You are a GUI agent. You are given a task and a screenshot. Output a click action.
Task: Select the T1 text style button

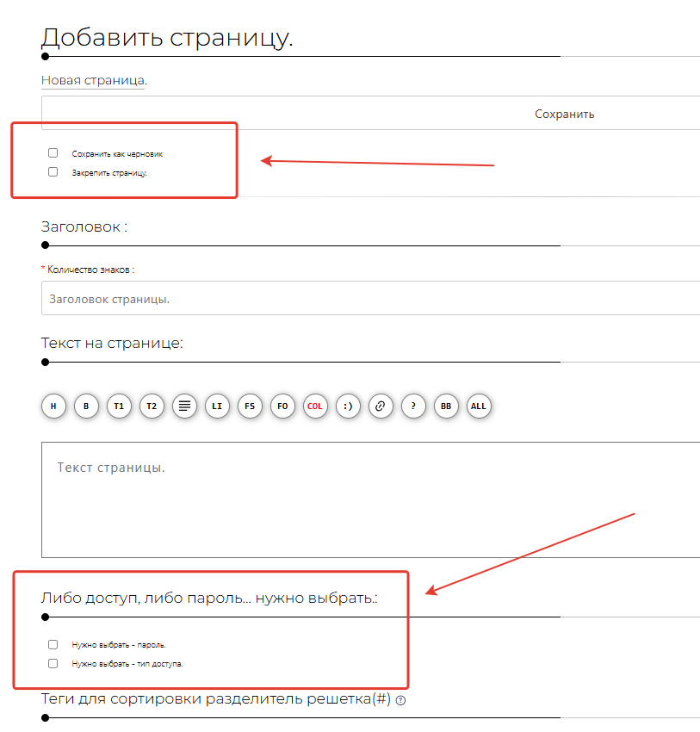point(119,406)
